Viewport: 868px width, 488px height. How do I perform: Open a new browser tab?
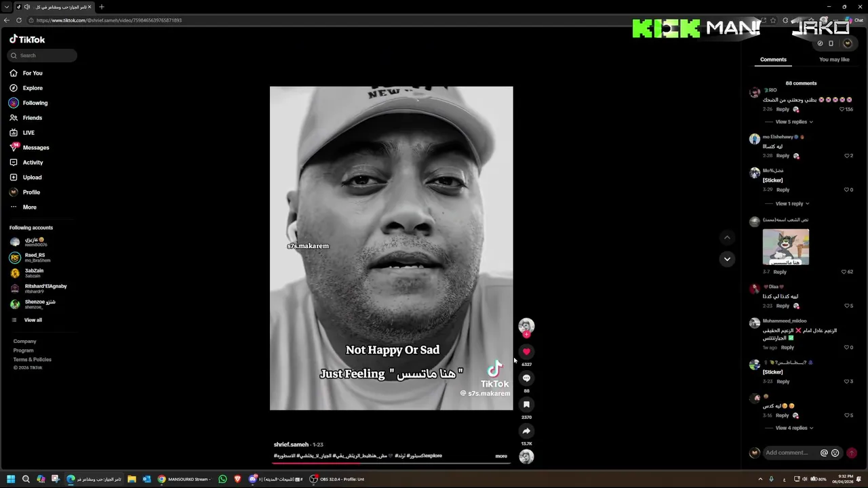click(x=101, y=7)
